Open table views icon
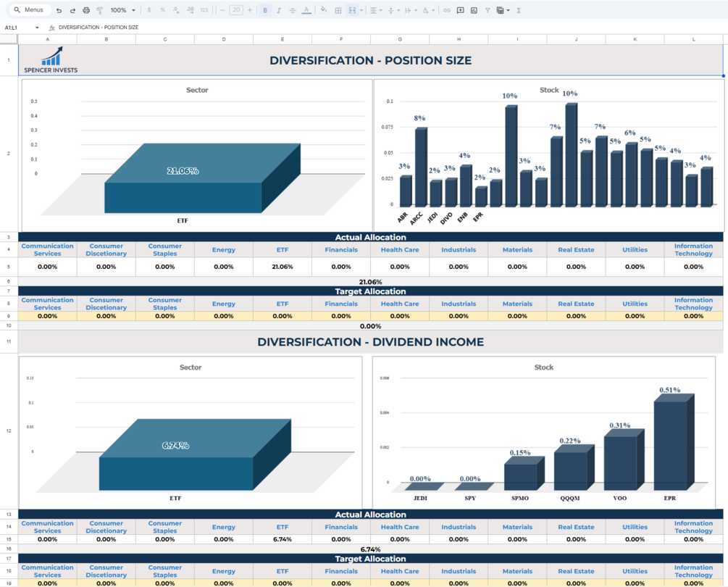 500,10
